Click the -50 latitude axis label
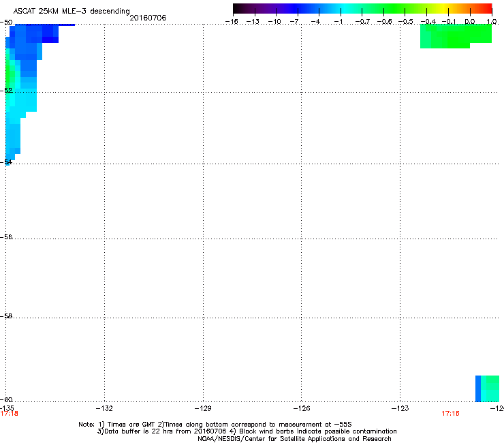 point(6,22)
